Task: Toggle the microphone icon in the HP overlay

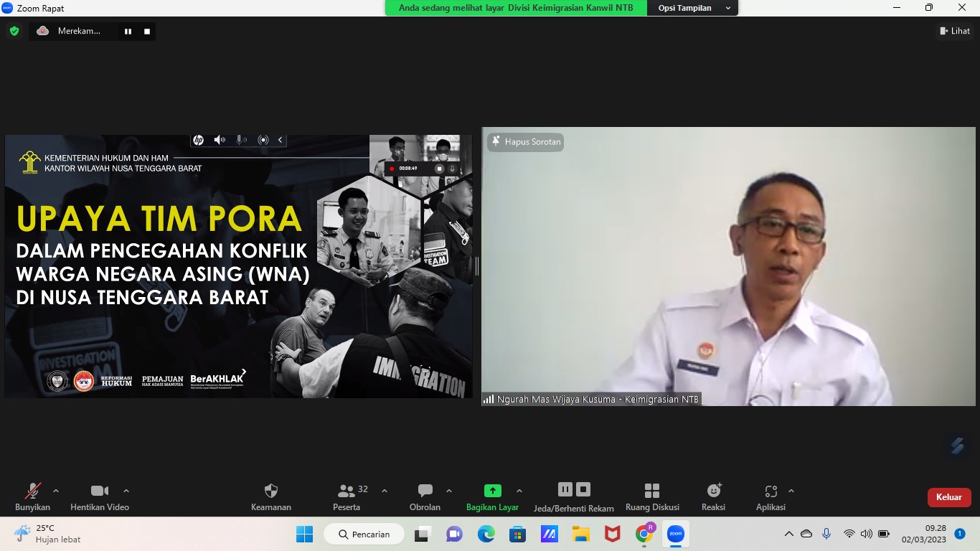Action: pyautogui.click(x=242, y=140)
